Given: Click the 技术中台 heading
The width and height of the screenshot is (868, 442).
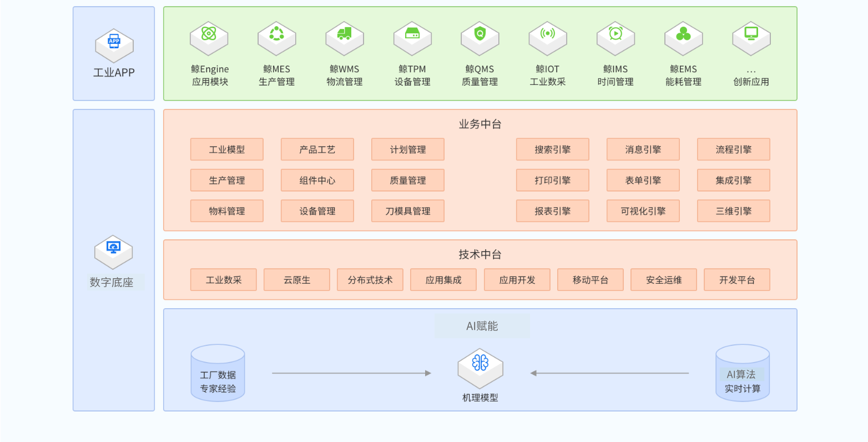Looking at the screenshot, I should tap(480, 254).
